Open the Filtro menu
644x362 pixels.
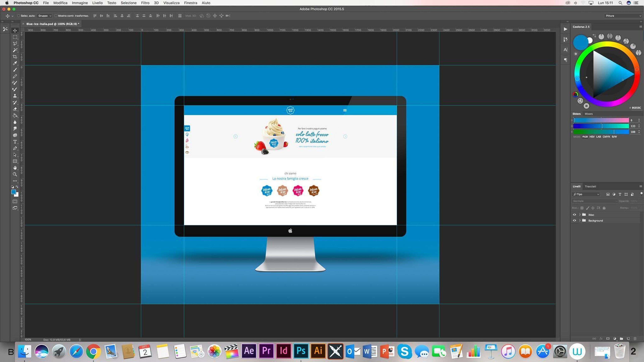click(x=145, y=3)
